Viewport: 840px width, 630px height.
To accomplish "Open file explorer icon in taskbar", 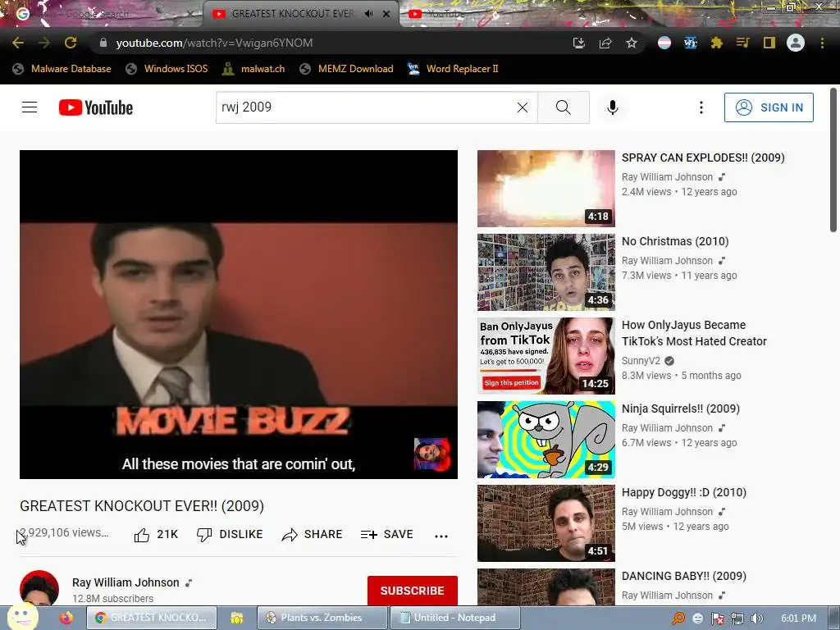I will pos(237,619).
